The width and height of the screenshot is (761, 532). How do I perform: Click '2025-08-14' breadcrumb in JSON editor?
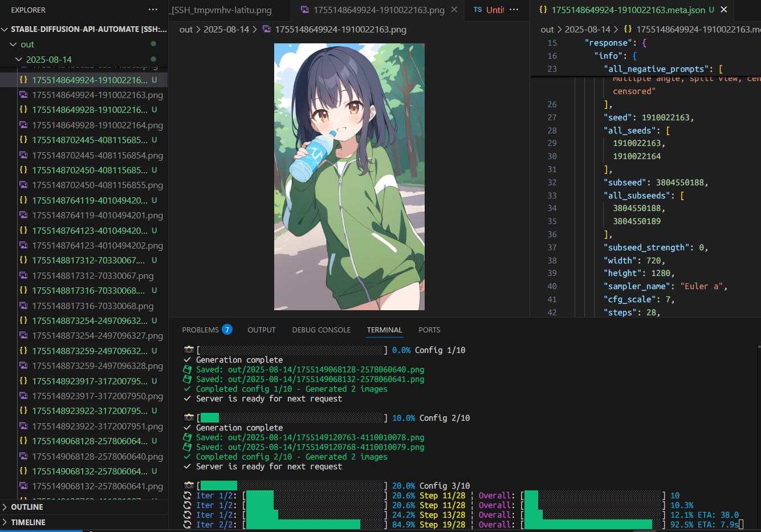click(588, 29)
